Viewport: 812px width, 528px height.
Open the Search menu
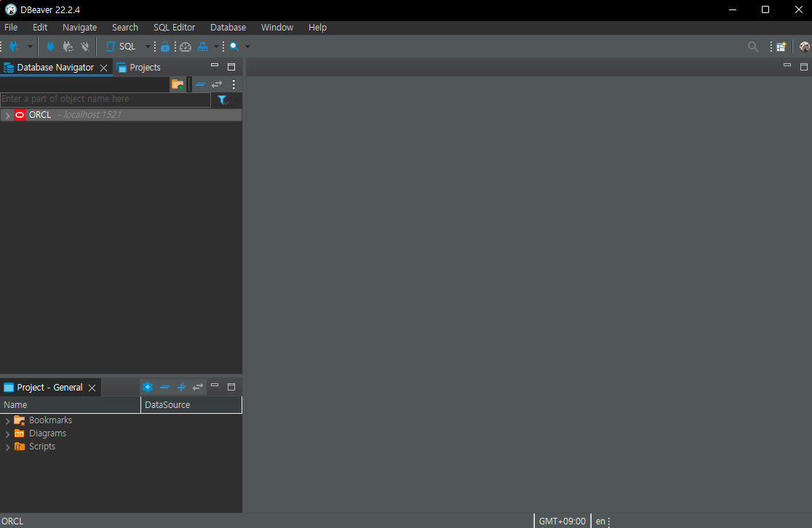125,28
